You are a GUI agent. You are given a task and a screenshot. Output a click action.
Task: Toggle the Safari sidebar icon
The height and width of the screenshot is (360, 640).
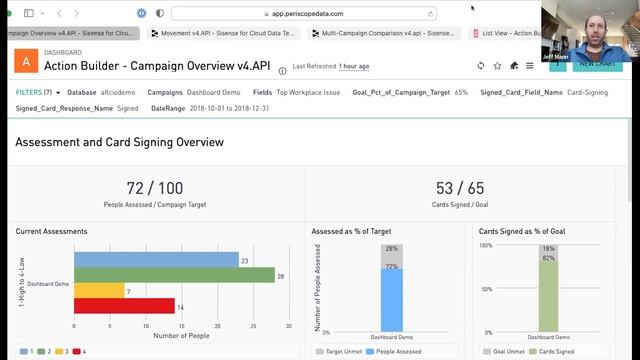[29, 13]
